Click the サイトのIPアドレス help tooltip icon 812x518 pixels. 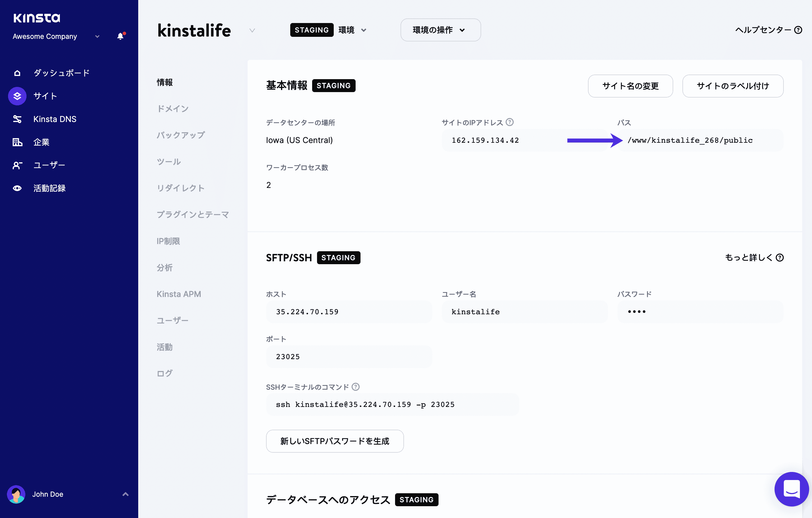click(510, 122)
